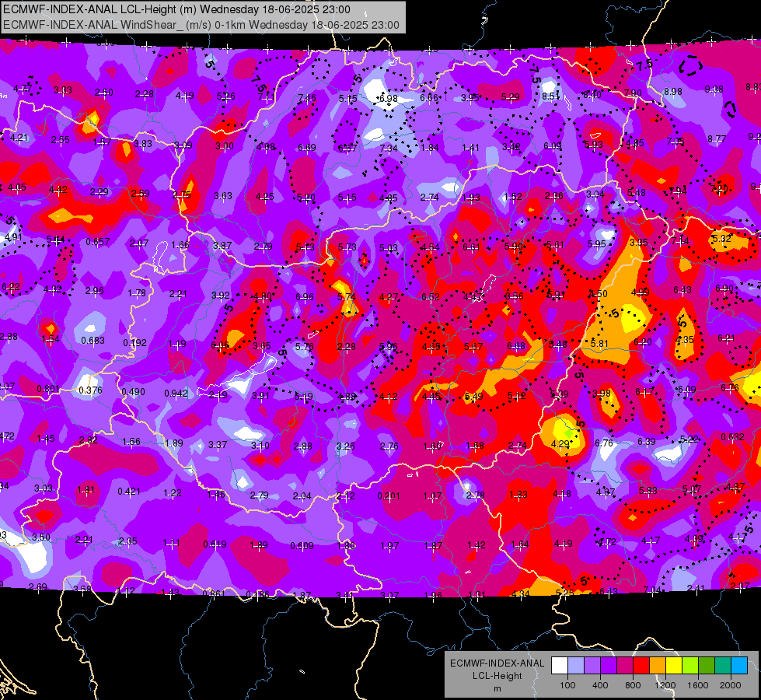Click the wind shear value 8.77
The height and width of the screenshot is (700, 761).
click(x=717, y=139)
